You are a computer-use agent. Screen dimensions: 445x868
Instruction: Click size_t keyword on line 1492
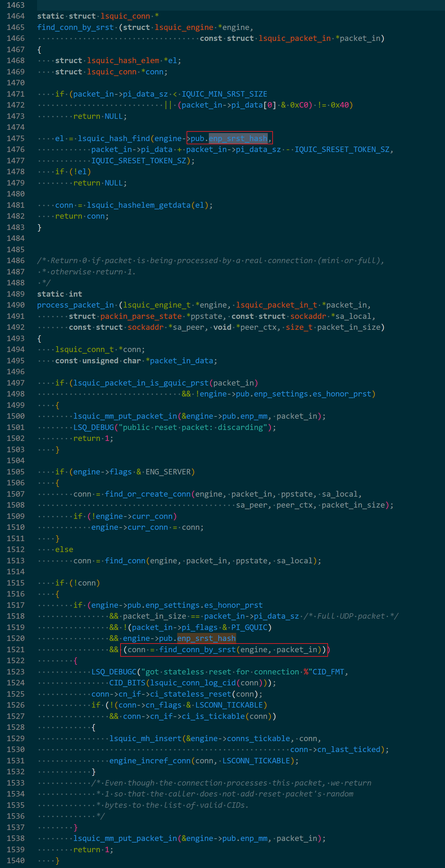299,327
